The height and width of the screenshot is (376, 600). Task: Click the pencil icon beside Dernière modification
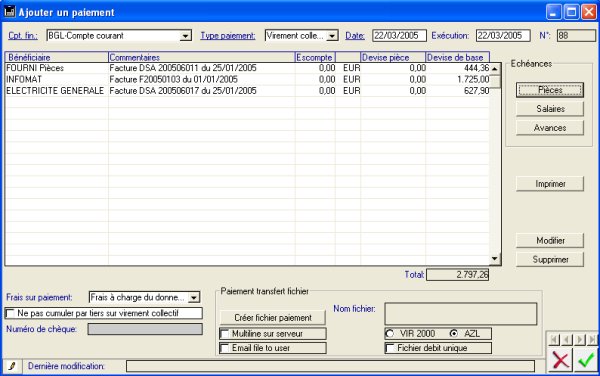[12, 366]
